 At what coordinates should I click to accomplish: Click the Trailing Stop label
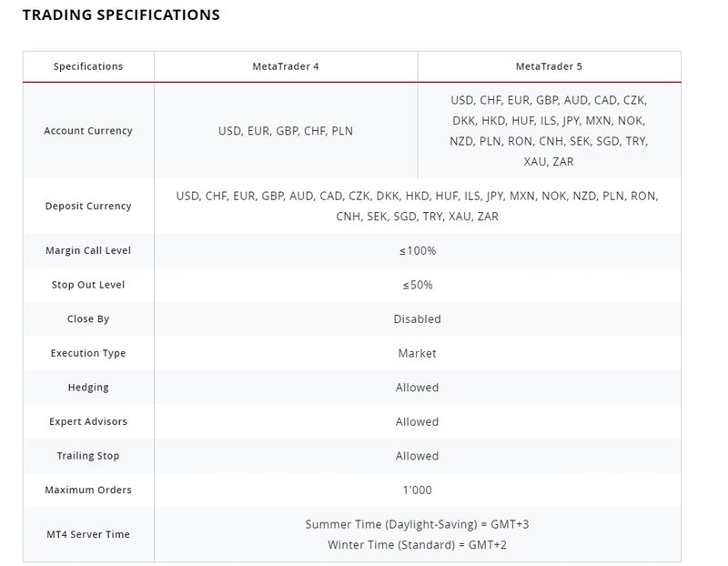88,456
